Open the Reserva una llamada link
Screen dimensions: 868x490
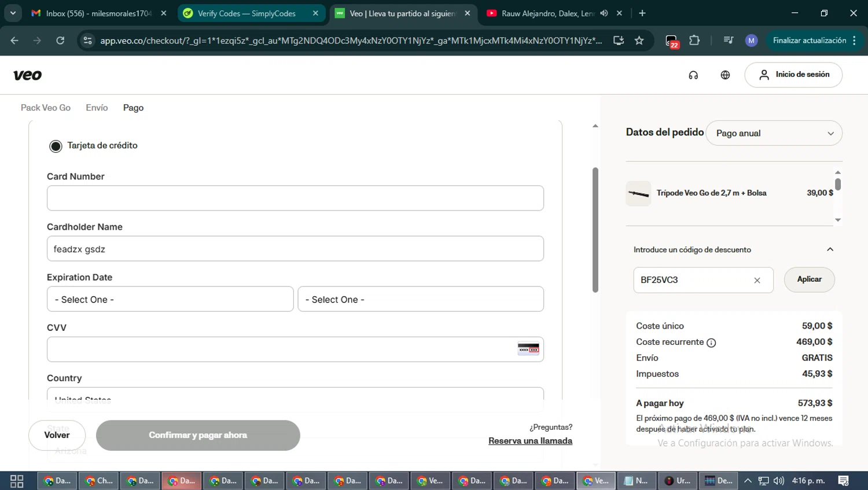tap(530, 441)
